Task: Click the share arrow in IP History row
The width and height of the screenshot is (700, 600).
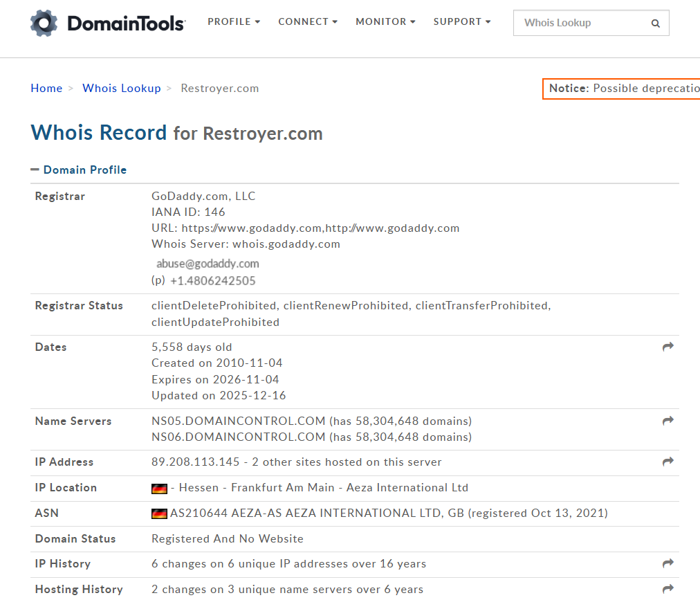Action: tap(667, 563)
